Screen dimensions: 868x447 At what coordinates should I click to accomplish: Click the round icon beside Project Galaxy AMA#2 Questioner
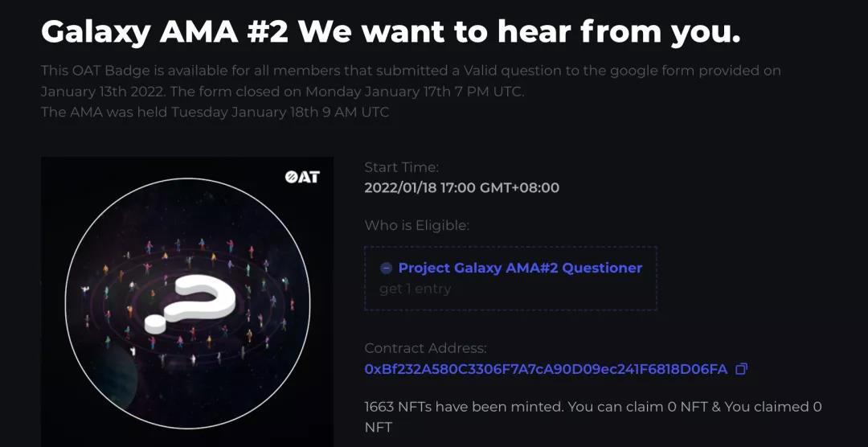click(x=387, y=269)
